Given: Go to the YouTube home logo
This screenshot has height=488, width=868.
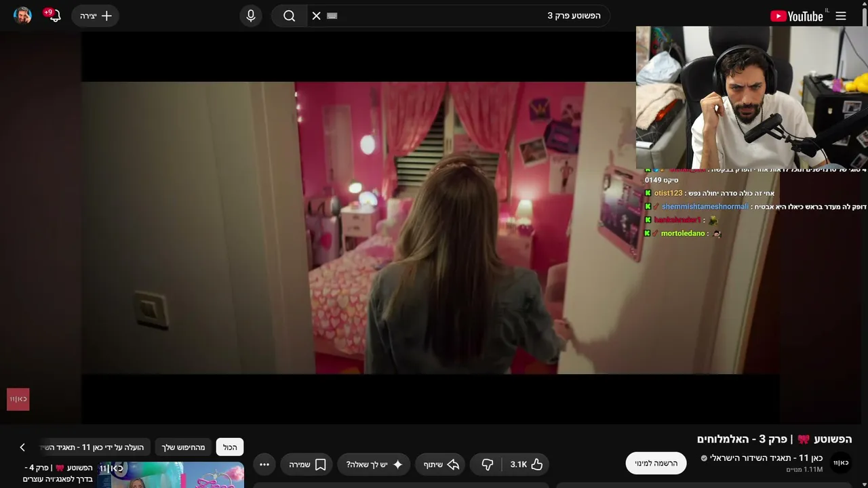Looking at the screenshot, I should (797, 16).
